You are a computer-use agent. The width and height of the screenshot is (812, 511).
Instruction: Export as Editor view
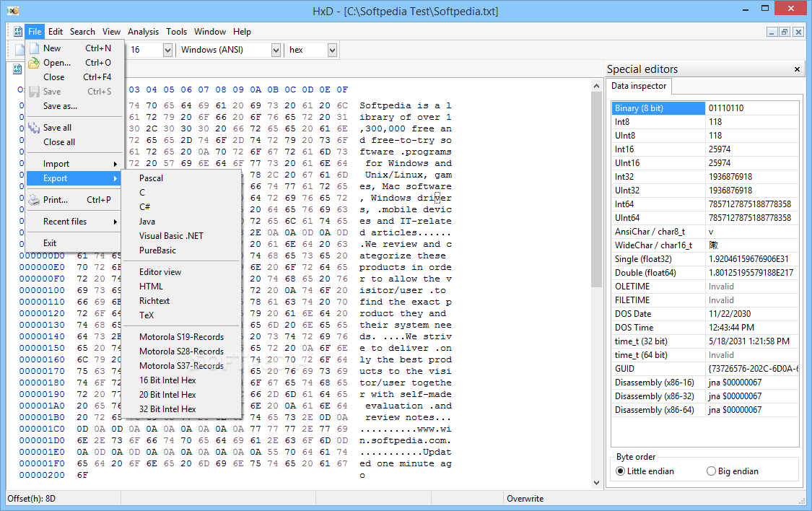click(181, 272)
